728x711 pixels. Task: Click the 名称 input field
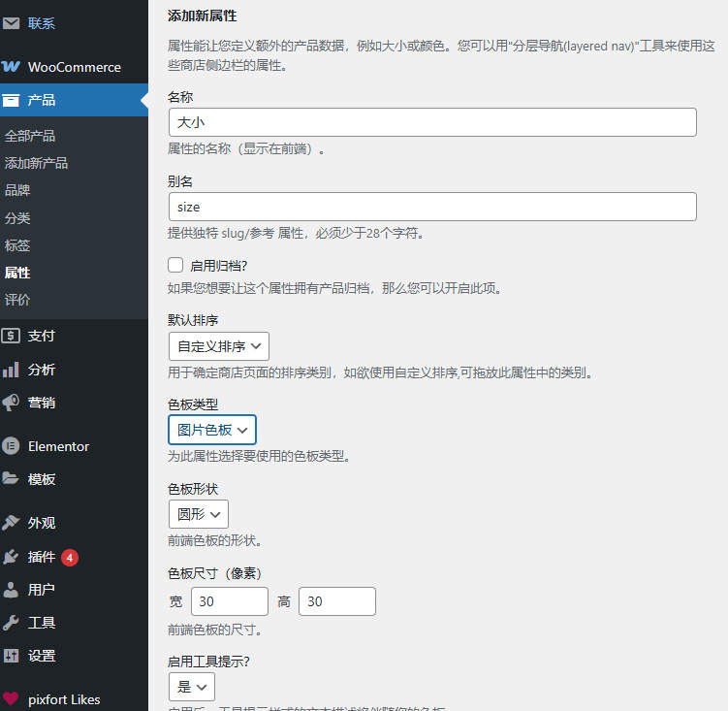pyautogui.click(x=432, y=122)
